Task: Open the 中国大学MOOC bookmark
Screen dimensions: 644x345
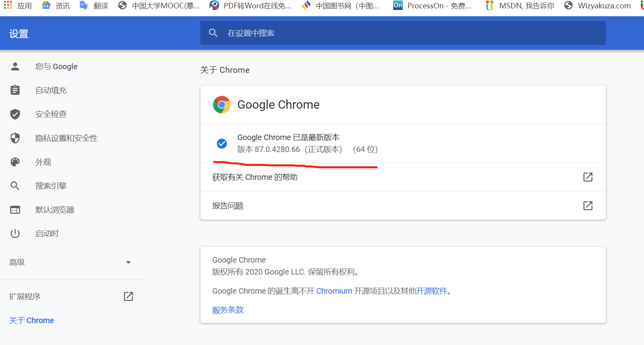Action: click(159, 6)
